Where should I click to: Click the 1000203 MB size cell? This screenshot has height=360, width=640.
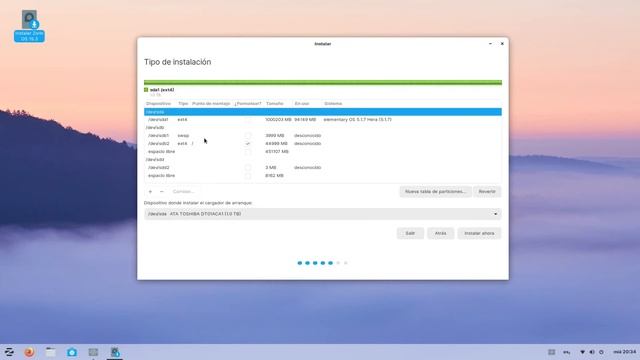click(278, 120)
